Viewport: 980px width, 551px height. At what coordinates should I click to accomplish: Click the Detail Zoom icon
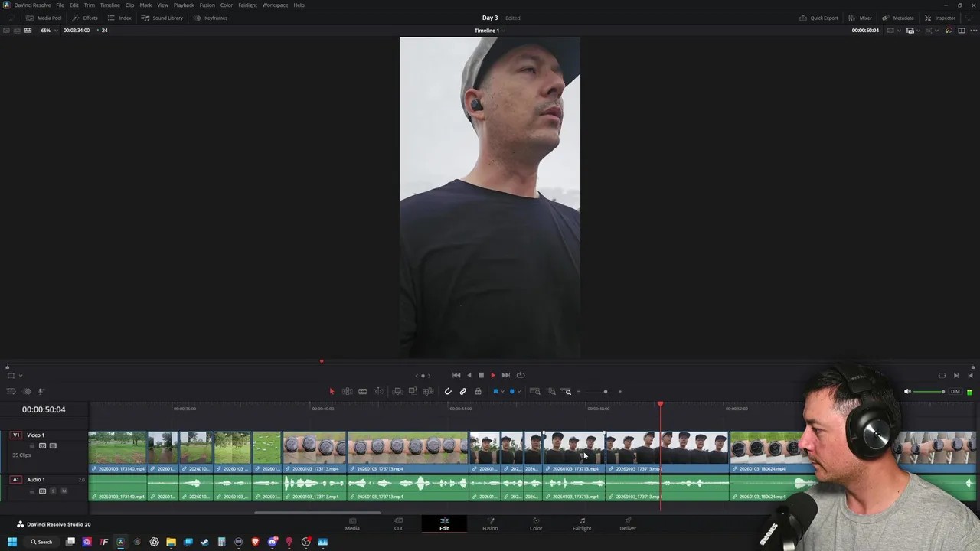pyautogui.click(x=551, y=391)
